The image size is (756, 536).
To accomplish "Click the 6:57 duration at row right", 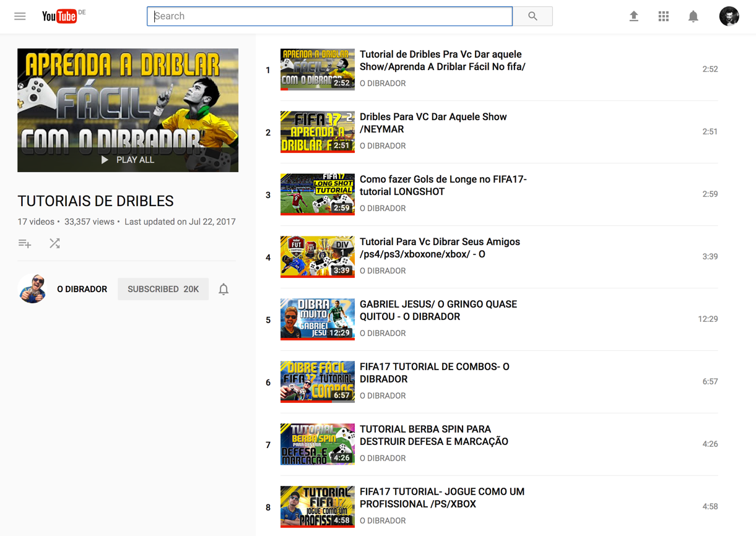I will pyautogui.click(x=710, y=382).
